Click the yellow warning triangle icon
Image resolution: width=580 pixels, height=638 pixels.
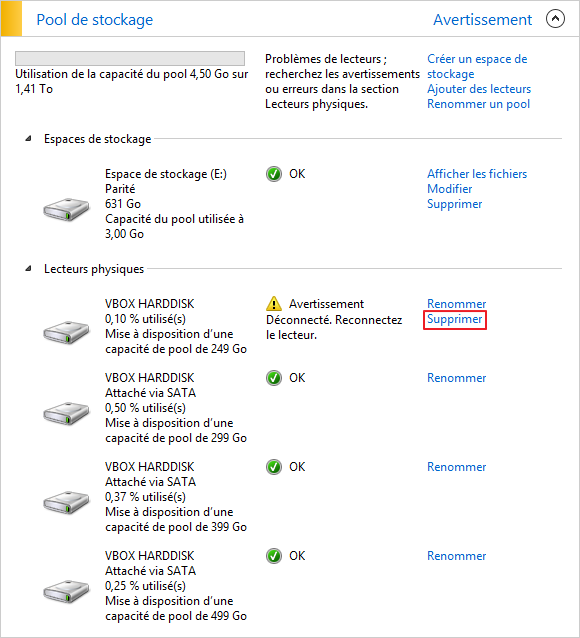click(x=274, y=304)
